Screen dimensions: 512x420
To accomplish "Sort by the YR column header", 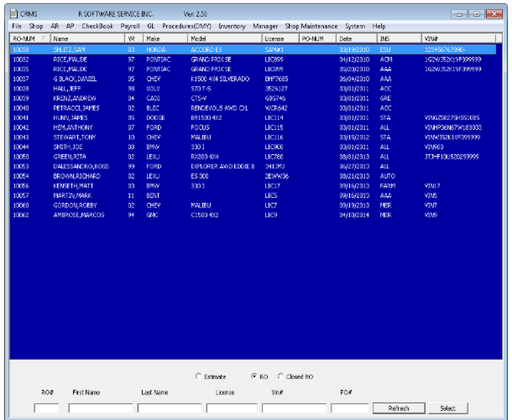I will (134, 38).
